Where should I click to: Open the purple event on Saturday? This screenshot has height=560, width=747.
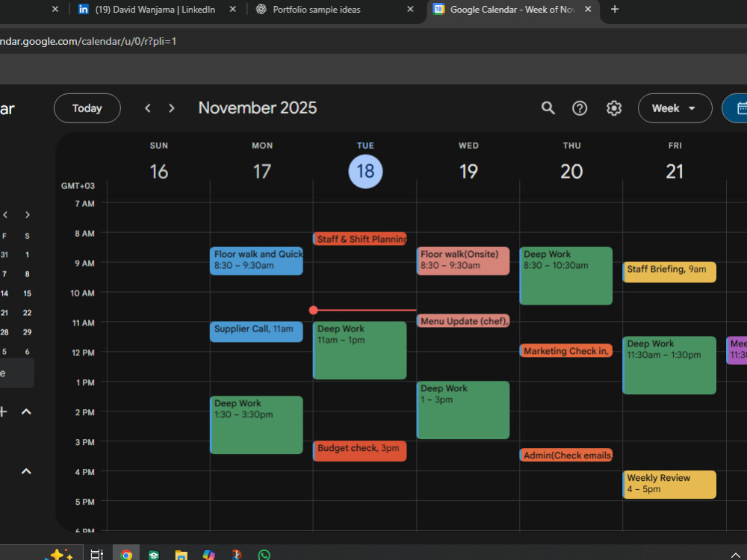click(x=737, y=350)
